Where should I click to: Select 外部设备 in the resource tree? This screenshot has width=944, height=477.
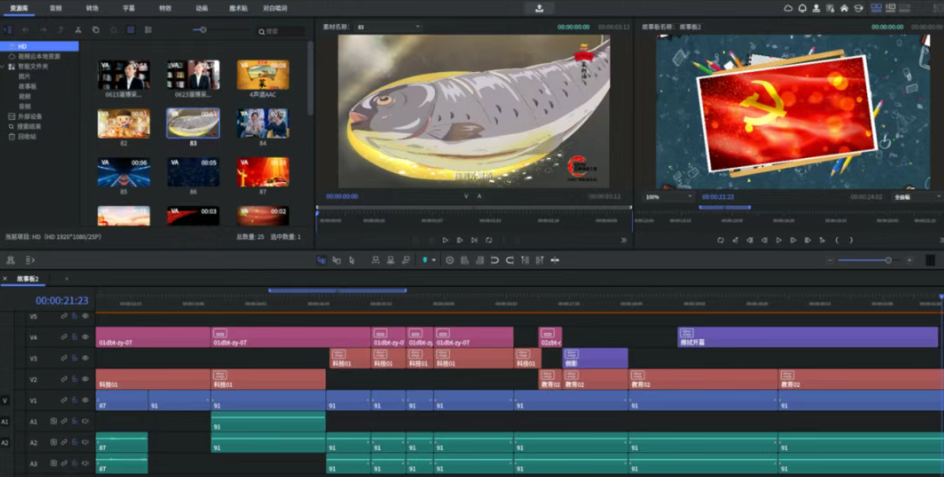pyautogui.click(x=30, y=116)
